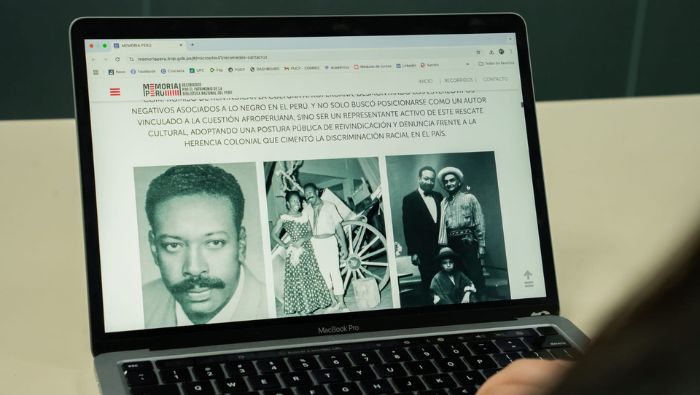Image resolution: width=700 pixels, height=395 pixels.
Task: Bookmark this page with the star icon
Action: tap(479, 52)
